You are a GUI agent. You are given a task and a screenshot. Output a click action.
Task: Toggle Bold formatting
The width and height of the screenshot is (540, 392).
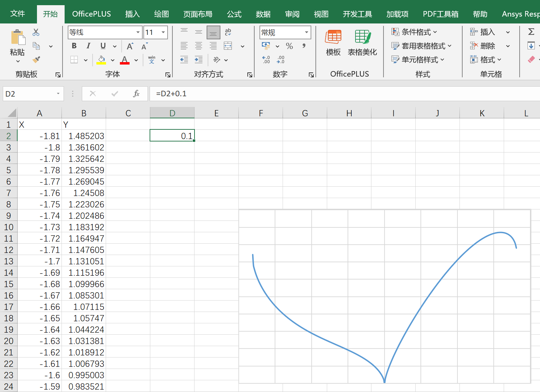(x=74, y=46)
